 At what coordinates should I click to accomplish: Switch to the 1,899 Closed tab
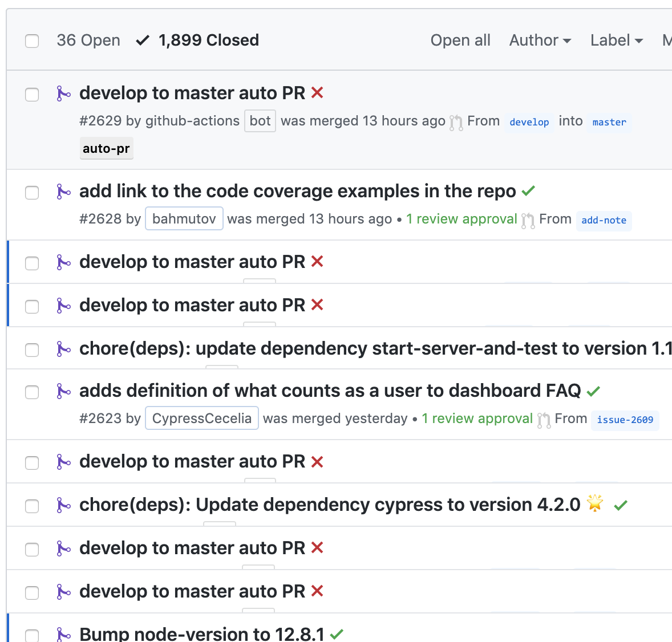pyautogui.click(x=209, y=40)
